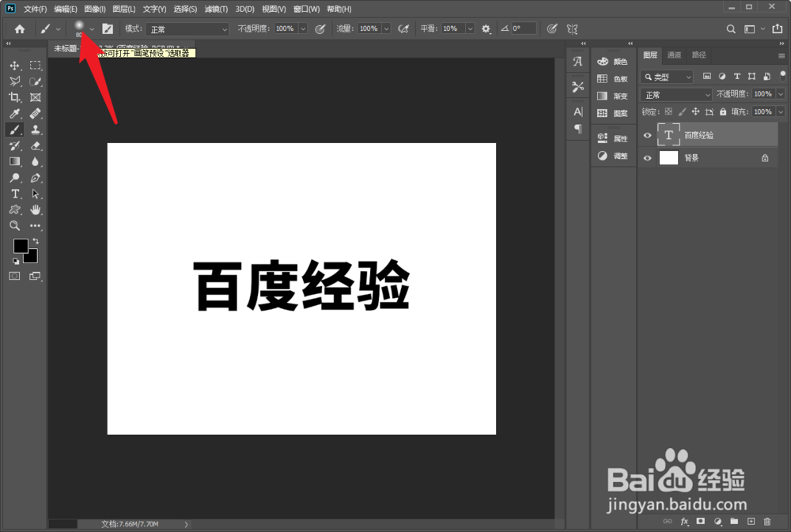Open the tool preset picker arrow

pos(58,28)
